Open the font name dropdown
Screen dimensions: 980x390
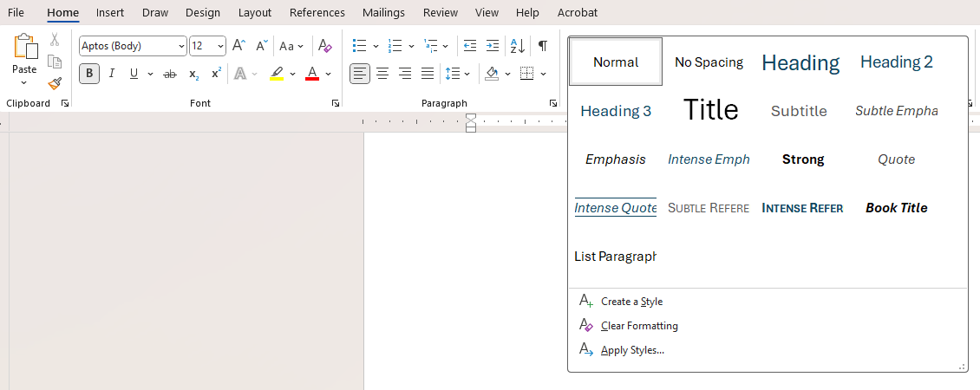click(x=182, y=46)
